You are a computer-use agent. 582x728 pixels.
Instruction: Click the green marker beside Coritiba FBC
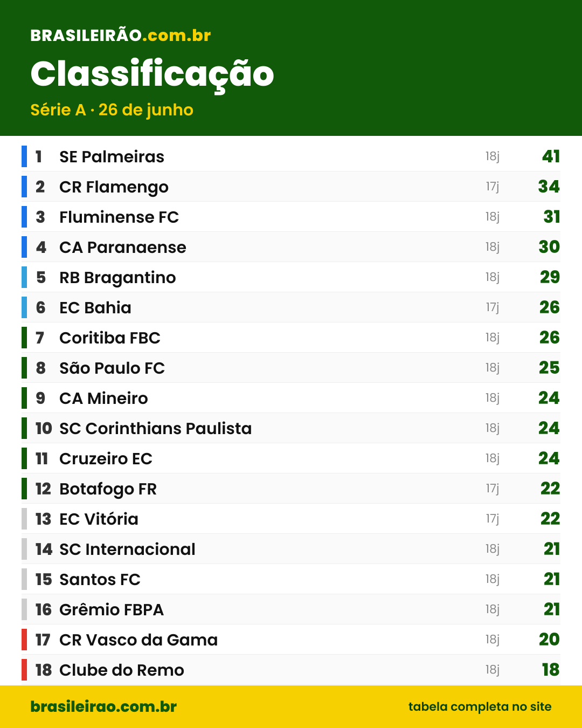[x=24, y=338]
